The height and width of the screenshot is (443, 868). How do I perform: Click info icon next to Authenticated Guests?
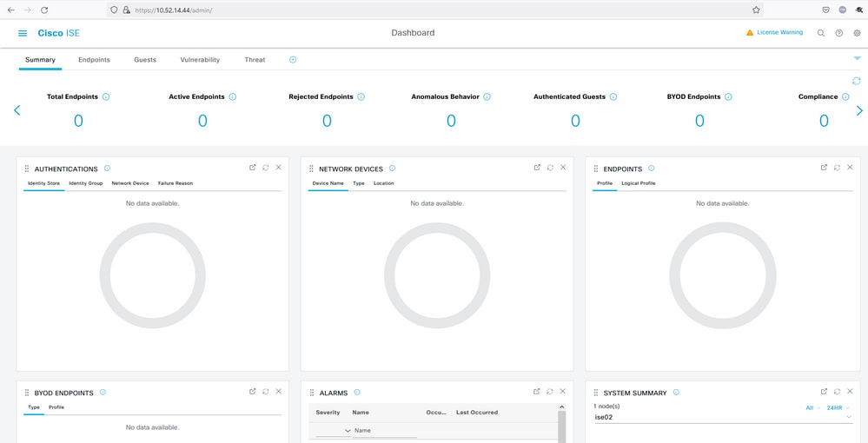tap(613, 96)
